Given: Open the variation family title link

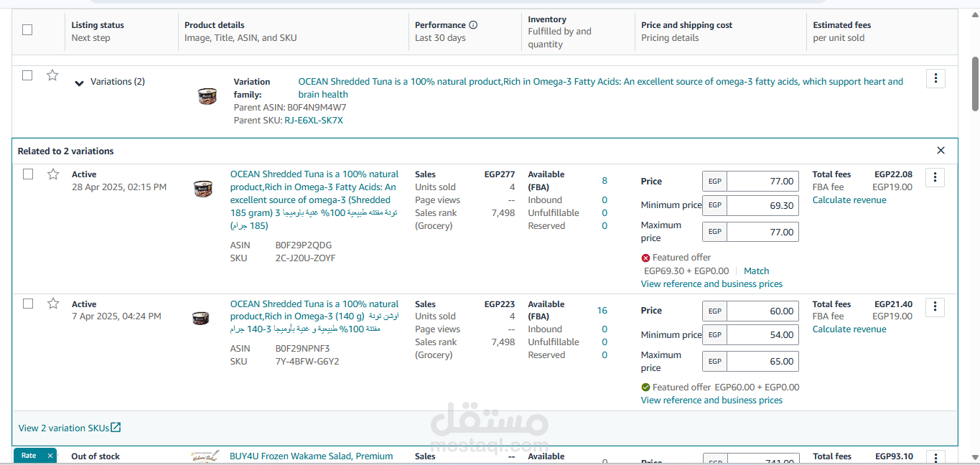Looking at the screenshot, I should click(601, 88).
